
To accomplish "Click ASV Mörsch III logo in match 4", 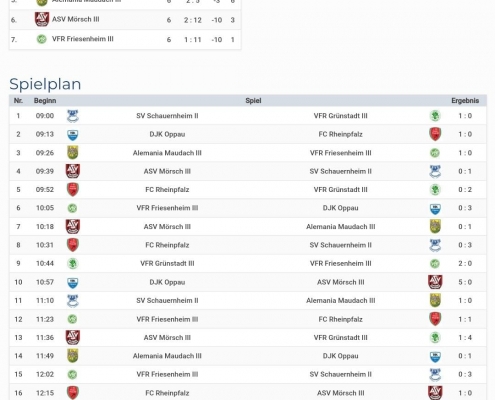I will pyautogui.click(x=73, y=171).
